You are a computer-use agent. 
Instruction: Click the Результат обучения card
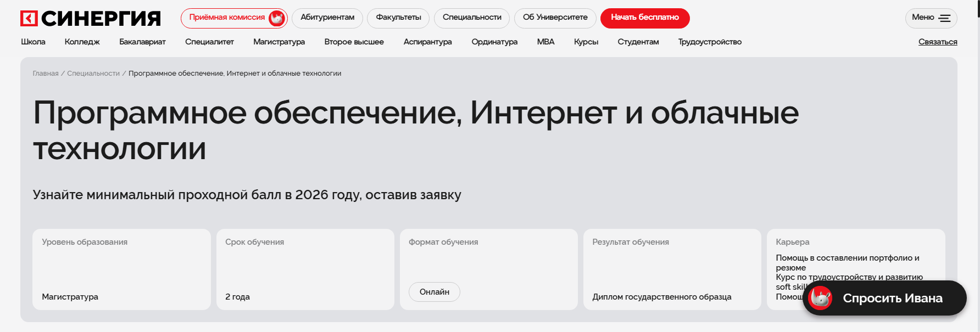(x=672, y=269)
